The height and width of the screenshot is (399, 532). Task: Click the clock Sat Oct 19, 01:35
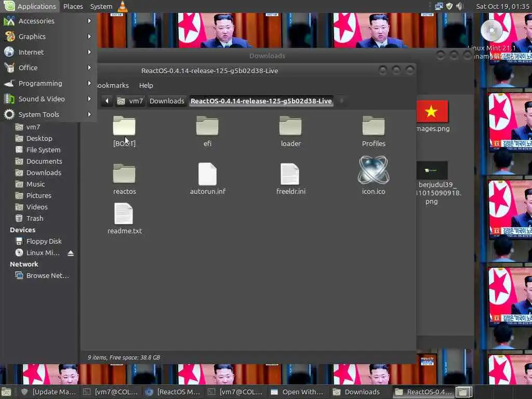pyautogui.click(x=502, y=6)
